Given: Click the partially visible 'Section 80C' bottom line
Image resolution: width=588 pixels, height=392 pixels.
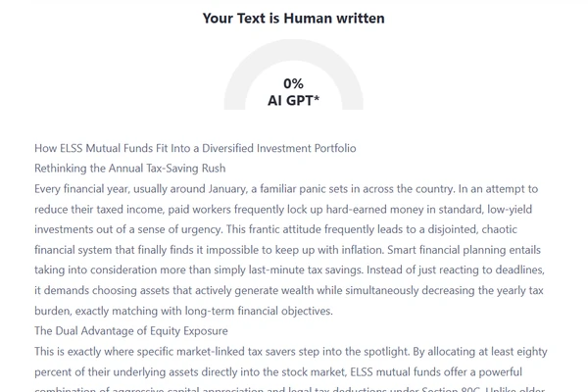Looking at the screenshot, I should [289, 389].
